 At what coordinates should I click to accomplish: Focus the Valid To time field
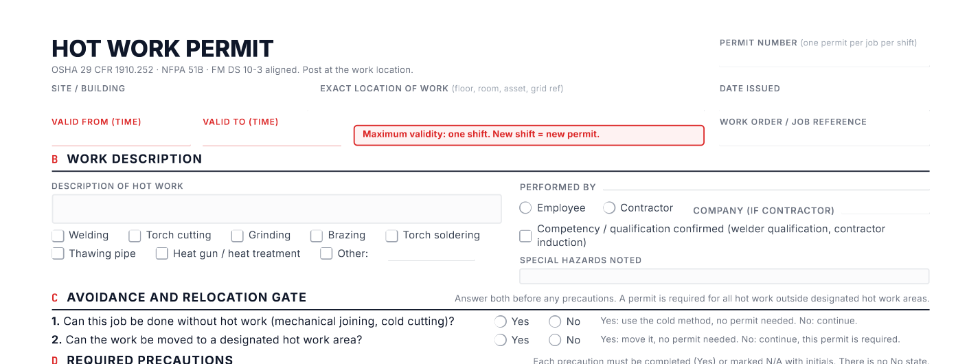click(272, 137)
